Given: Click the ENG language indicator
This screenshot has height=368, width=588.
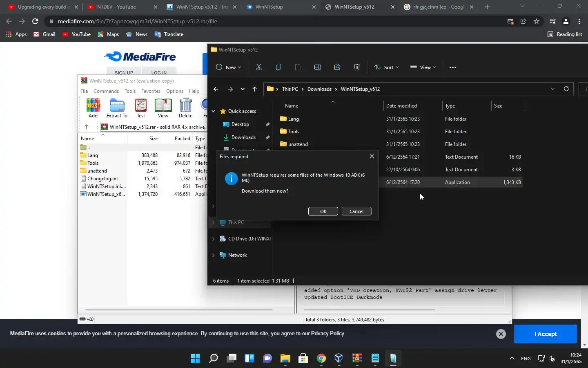Looking at the screenshot, I should 526,359.
